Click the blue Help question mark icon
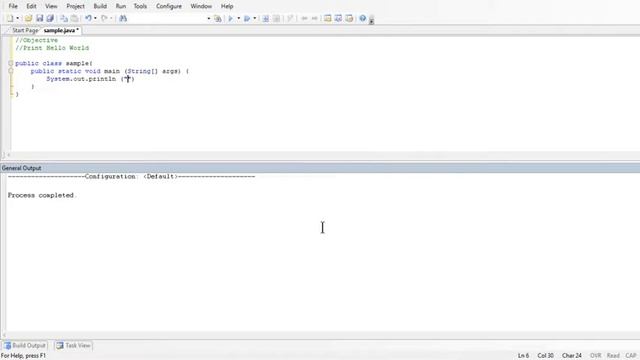 pos(362,18)
